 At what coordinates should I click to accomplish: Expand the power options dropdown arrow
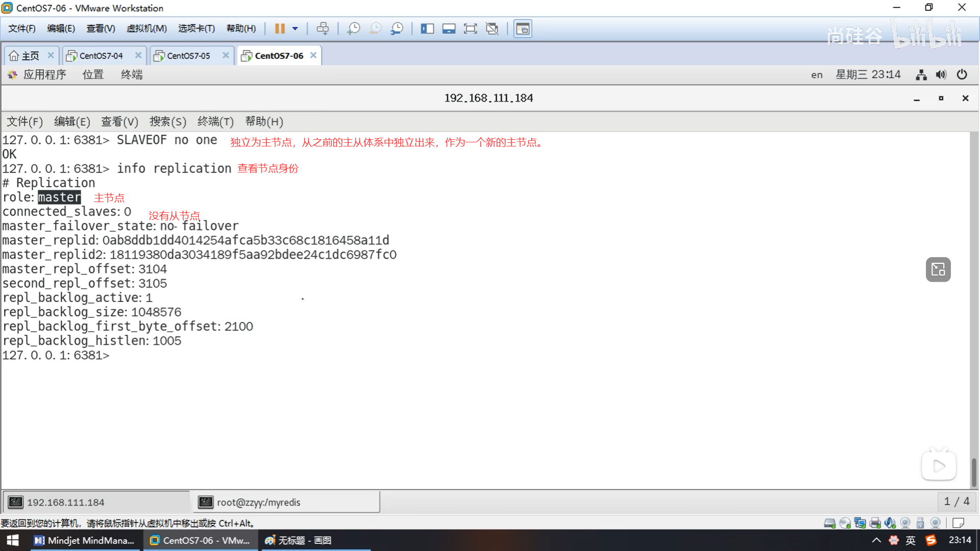tap(295, 29)
